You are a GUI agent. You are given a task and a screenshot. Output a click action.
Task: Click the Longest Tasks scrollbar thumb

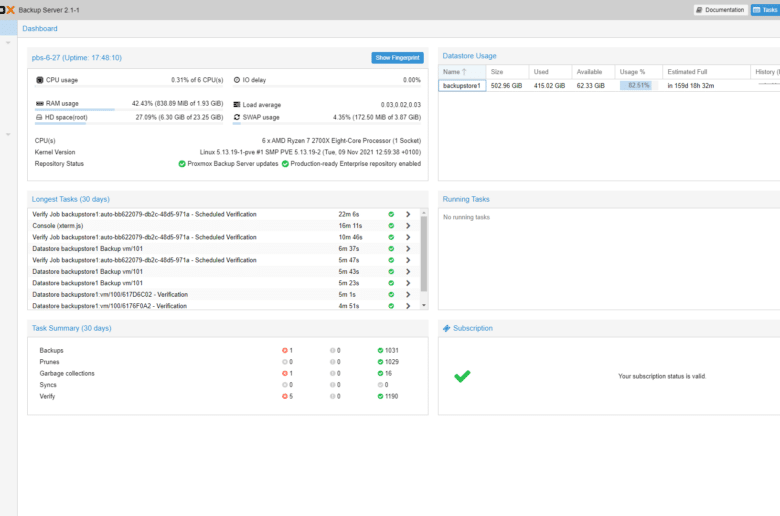click(x=424, y=254)
